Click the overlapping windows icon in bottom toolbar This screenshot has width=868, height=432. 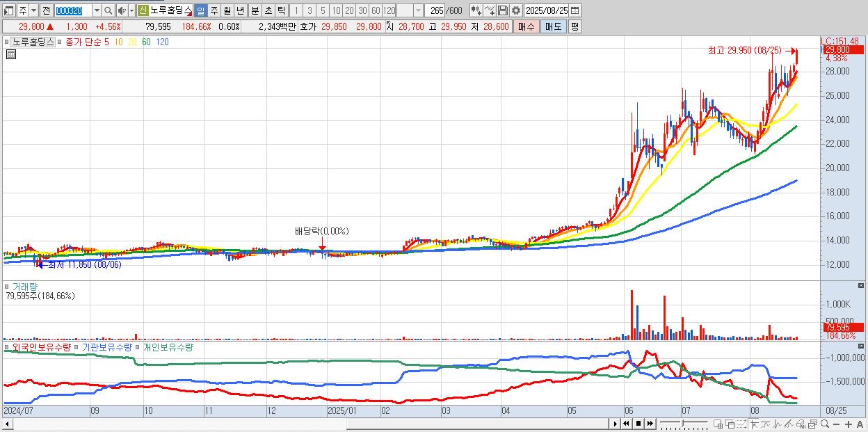[x=730, y=424]
